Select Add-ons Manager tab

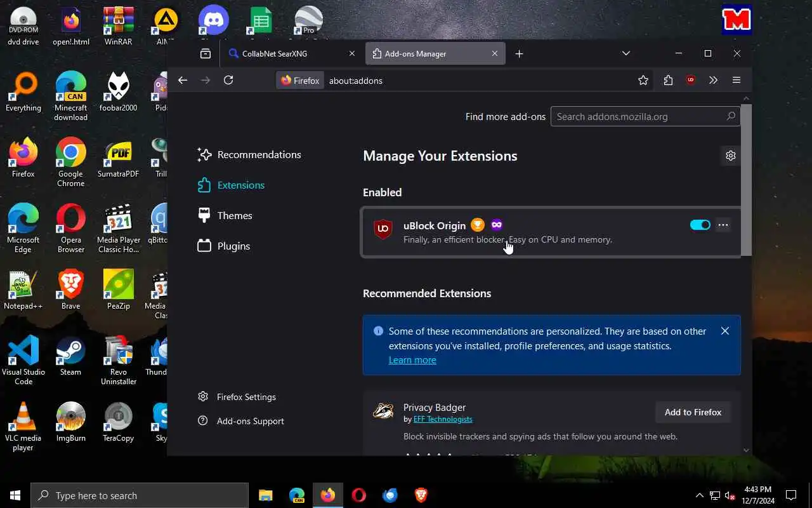[436, 54]
